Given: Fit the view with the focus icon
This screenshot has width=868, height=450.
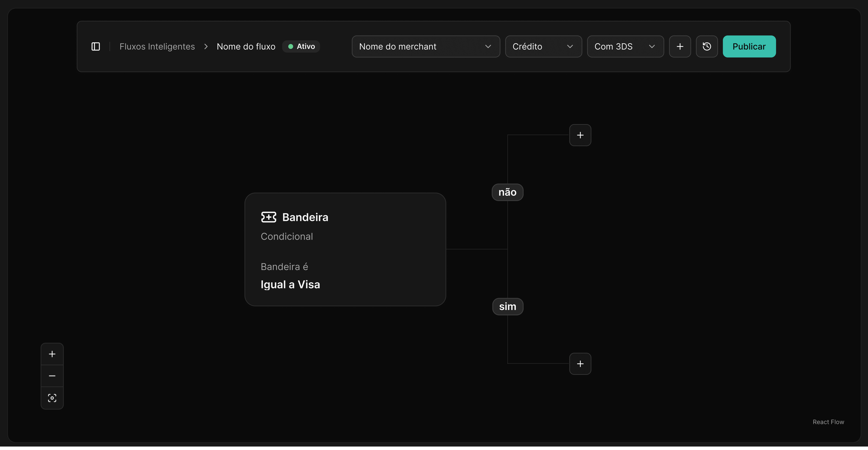Looking at the screenshot, I should [52, 398].
